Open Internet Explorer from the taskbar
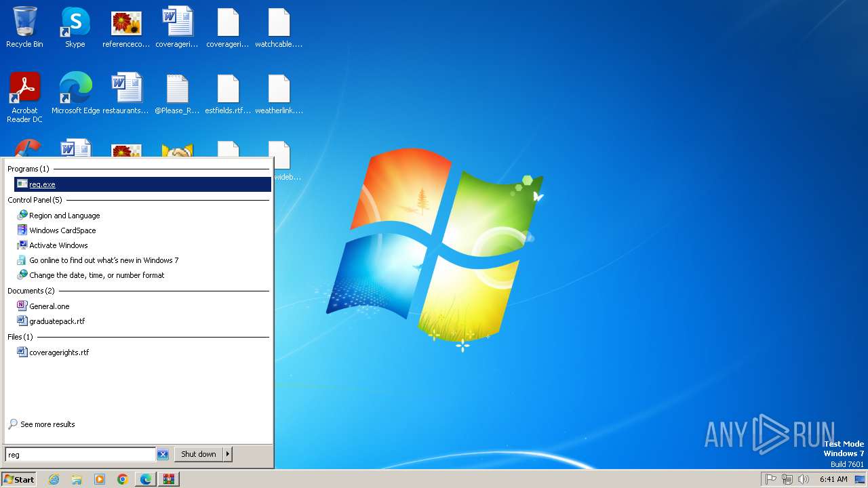 click(54, 479)
